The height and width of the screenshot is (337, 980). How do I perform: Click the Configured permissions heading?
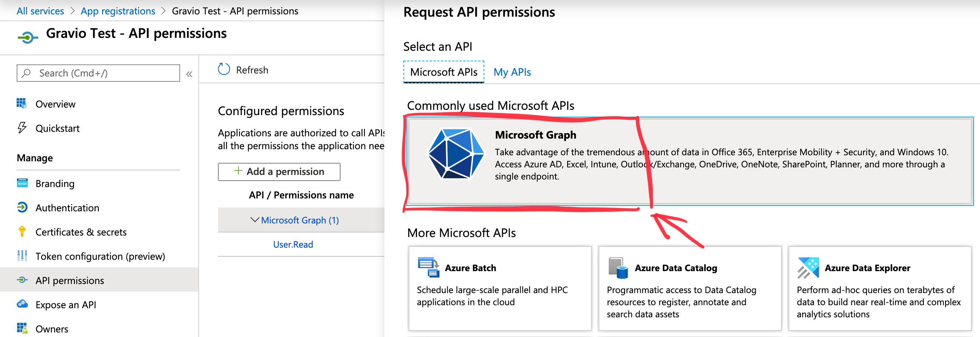[281, 111]
